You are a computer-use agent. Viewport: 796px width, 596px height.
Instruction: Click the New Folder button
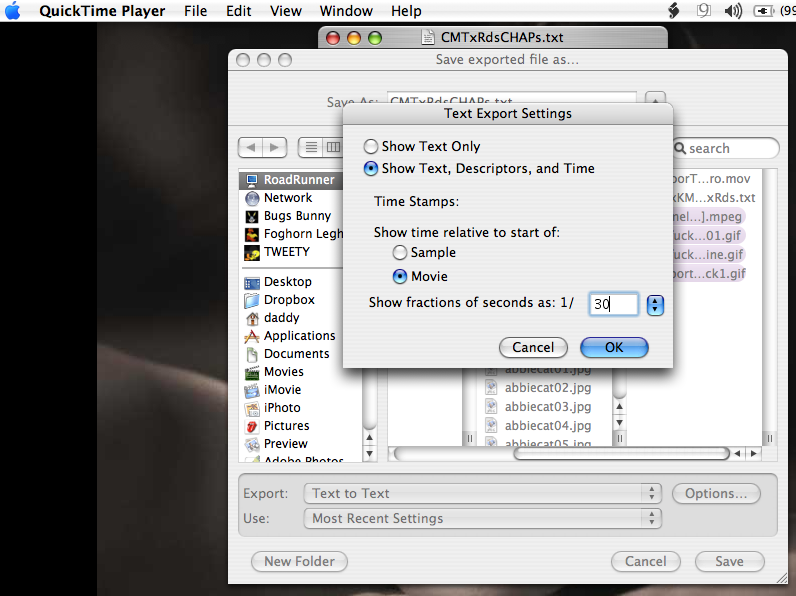pos(300,561)
